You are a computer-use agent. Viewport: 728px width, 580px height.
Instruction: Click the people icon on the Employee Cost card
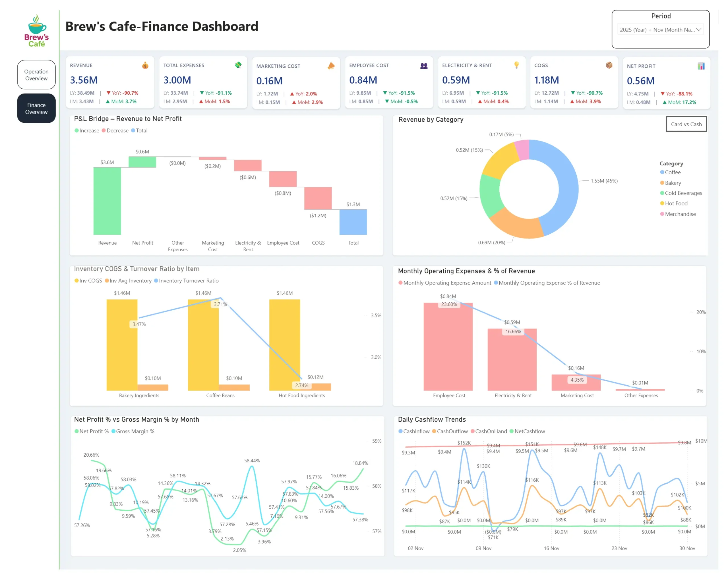coord(424,66)
